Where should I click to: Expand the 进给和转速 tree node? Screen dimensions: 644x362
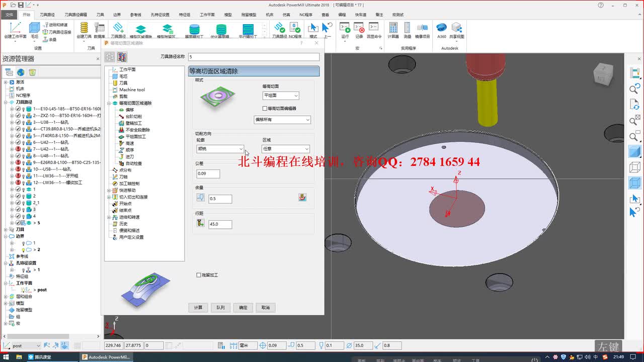(x=109, y=217)
